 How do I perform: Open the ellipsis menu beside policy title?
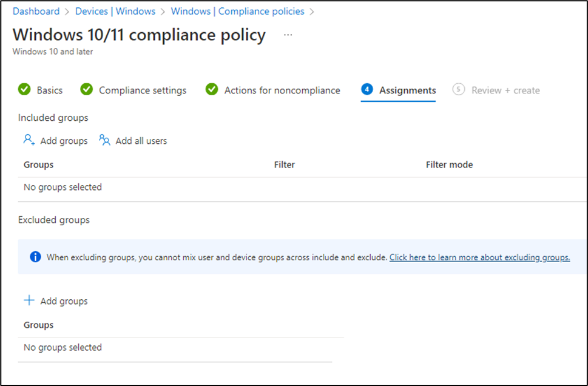(288, 35)
